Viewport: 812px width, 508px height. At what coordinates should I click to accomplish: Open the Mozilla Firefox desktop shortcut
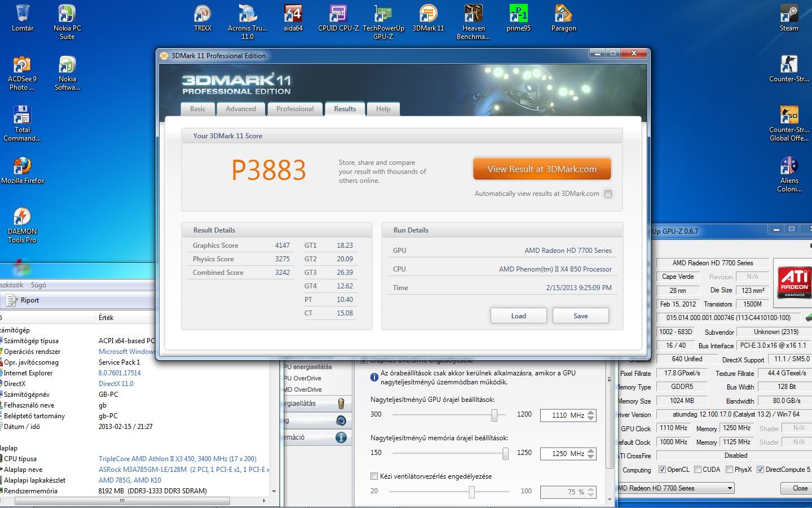(x=22, y=170)
